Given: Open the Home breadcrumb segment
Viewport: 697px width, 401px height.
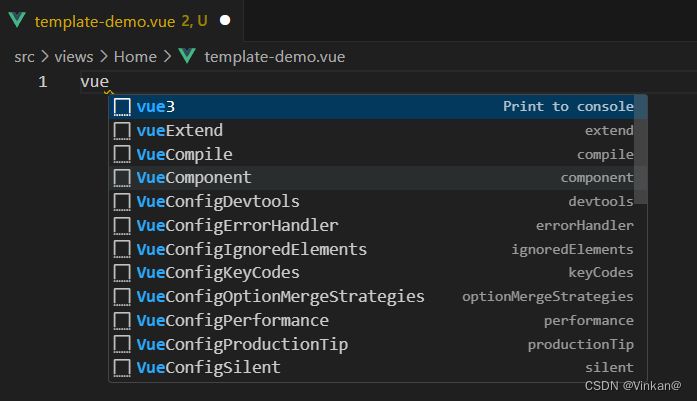Looking at the screenshot, I should pos(135,57).
